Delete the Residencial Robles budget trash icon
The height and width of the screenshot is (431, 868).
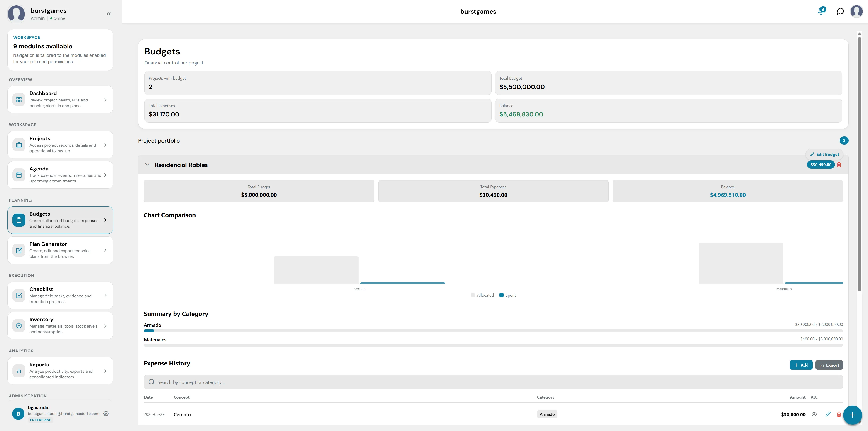[839, 165]
